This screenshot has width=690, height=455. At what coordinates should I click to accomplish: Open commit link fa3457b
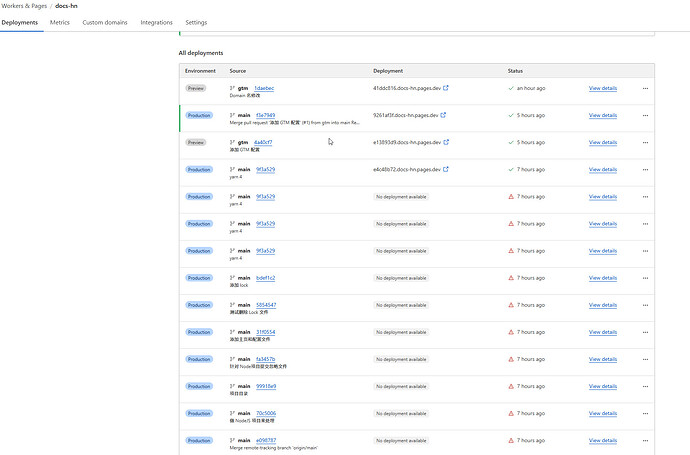click(x=265, y=359)
